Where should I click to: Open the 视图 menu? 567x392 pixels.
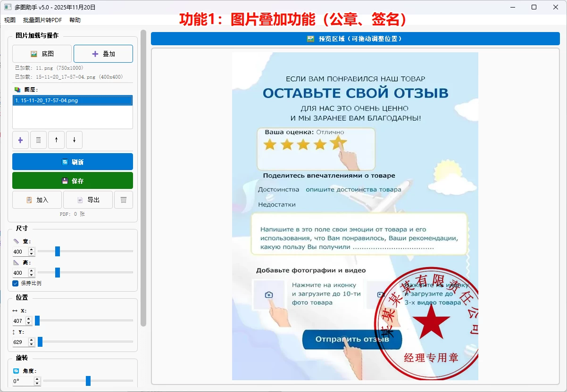[9, 20]
